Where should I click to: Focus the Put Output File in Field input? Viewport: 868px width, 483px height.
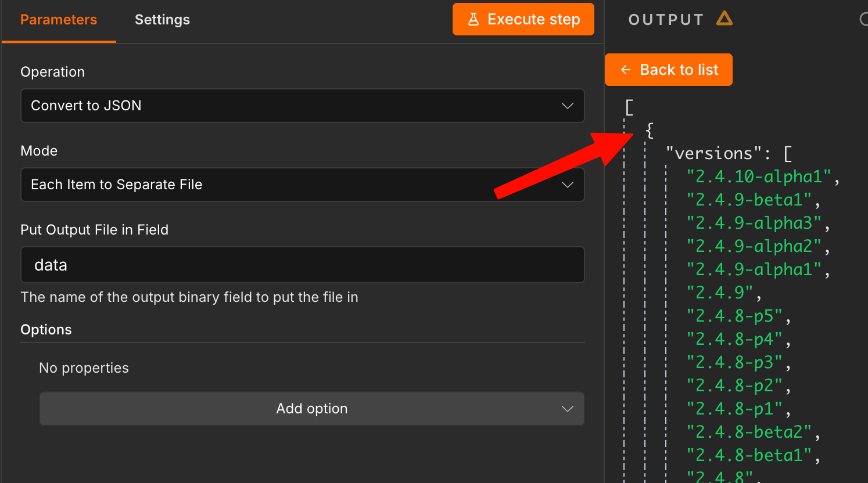[303, 265]
